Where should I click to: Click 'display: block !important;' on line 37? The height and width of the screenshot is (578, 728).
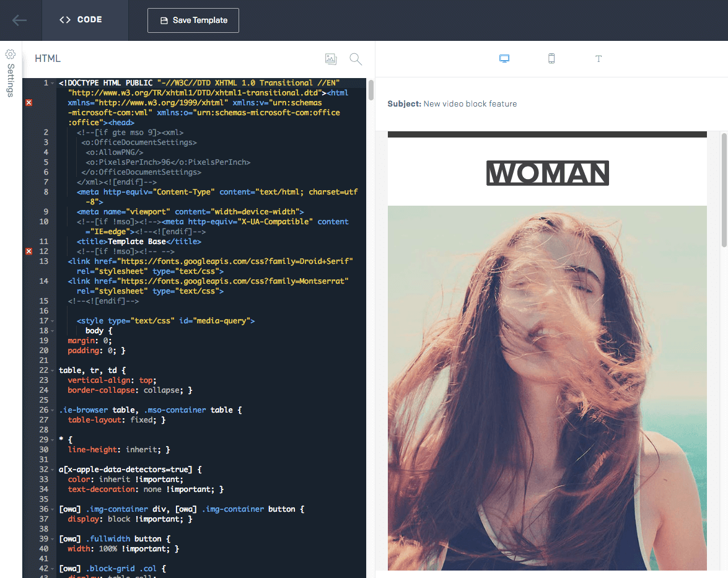(x=125, y=519)
